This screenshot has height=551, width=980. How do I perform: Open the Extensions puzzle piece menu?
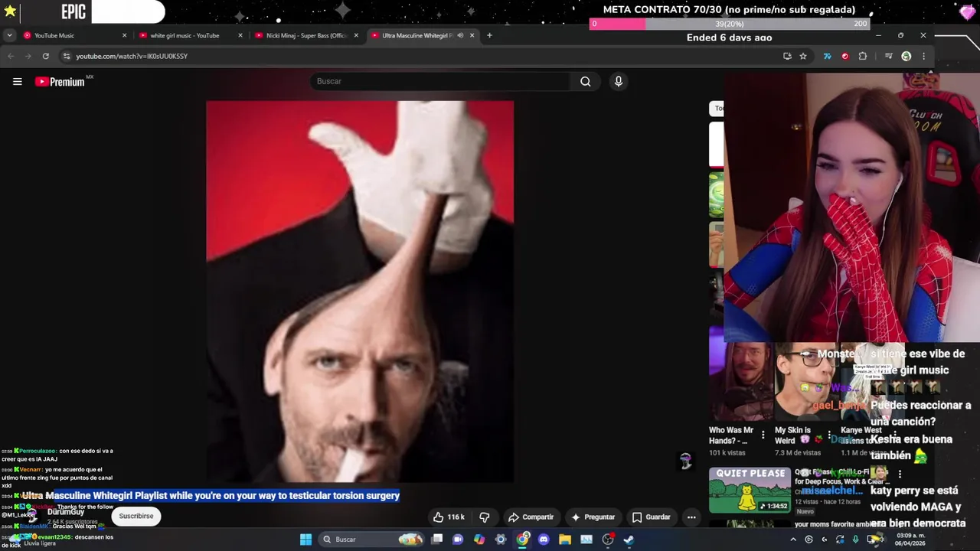(x=863, y=56)
